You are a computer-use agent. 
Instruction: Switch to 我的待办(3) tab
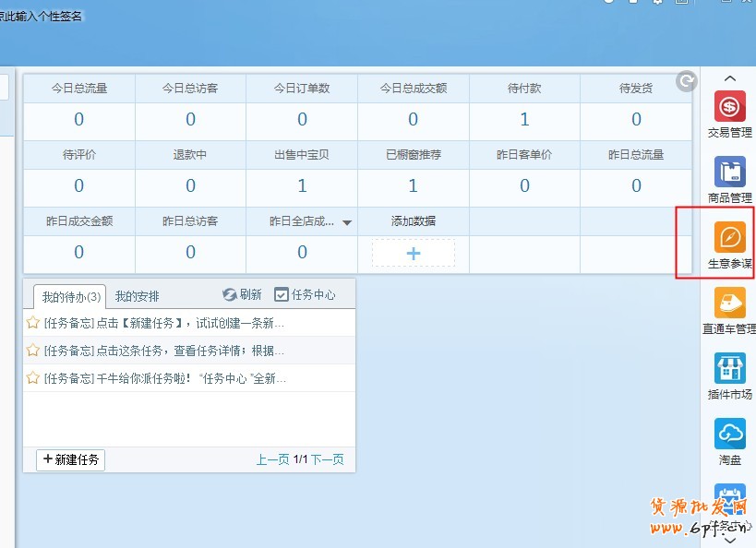click(70, 296)
